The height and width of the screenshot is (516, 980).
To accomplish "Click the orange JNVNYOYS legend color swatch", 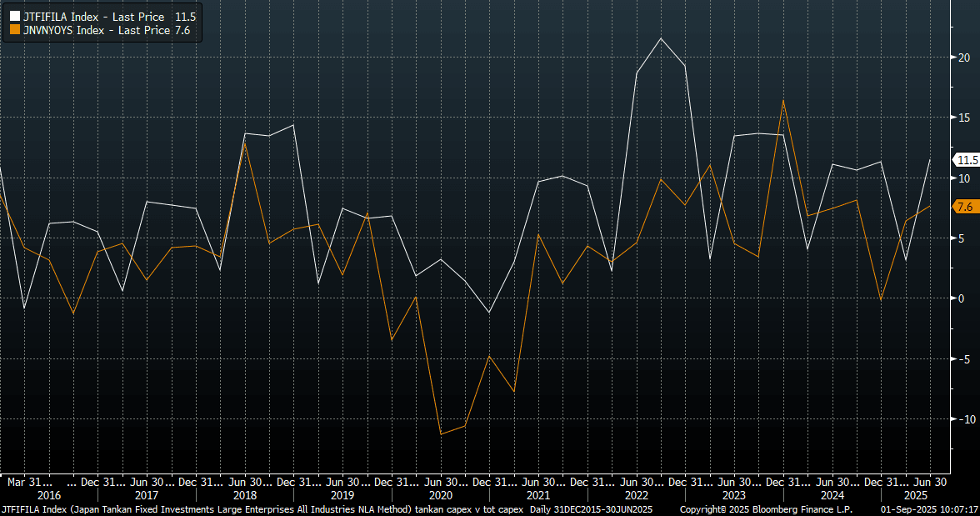I will (x=14, y=31).
